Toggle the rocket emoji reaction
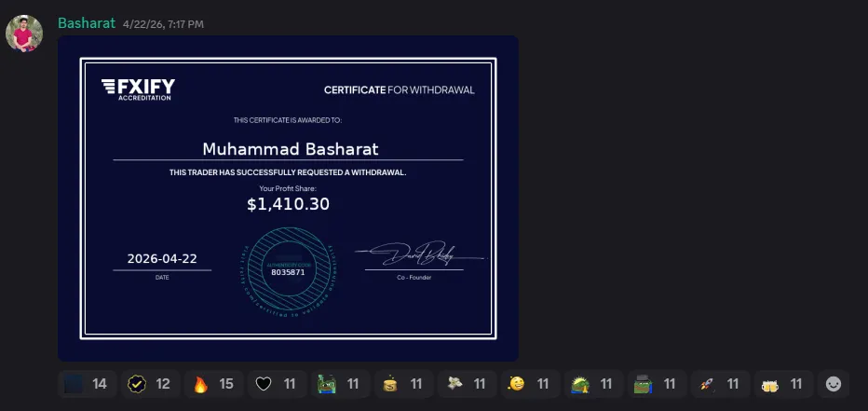The width and height of the screenshot is (868, 411). pyautogui.click(x=720, y=384)
